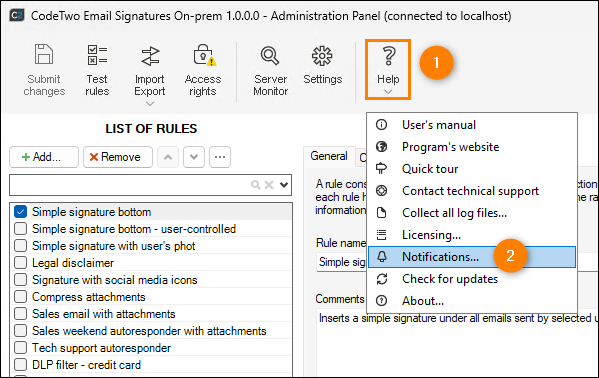Select 'Compress attachments' rule name
Viewport: 599px width, 378px height.
(x=89, y=297)
